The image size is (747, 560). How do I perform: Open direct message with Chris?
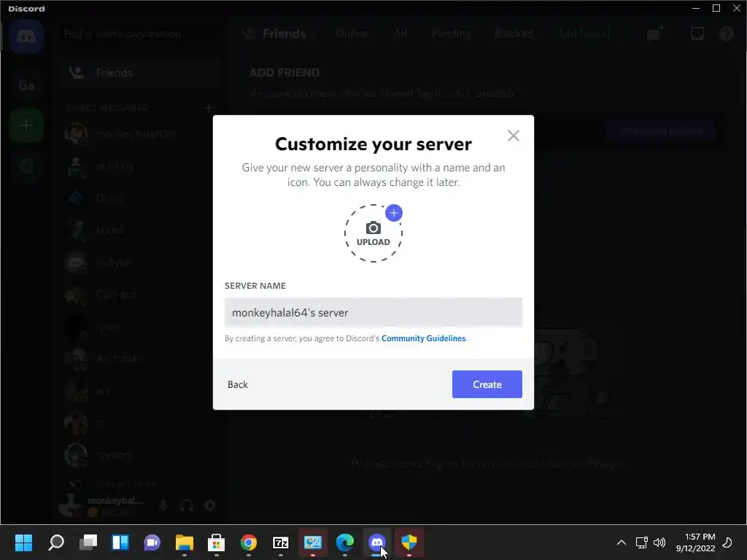[x=141, y=166]
